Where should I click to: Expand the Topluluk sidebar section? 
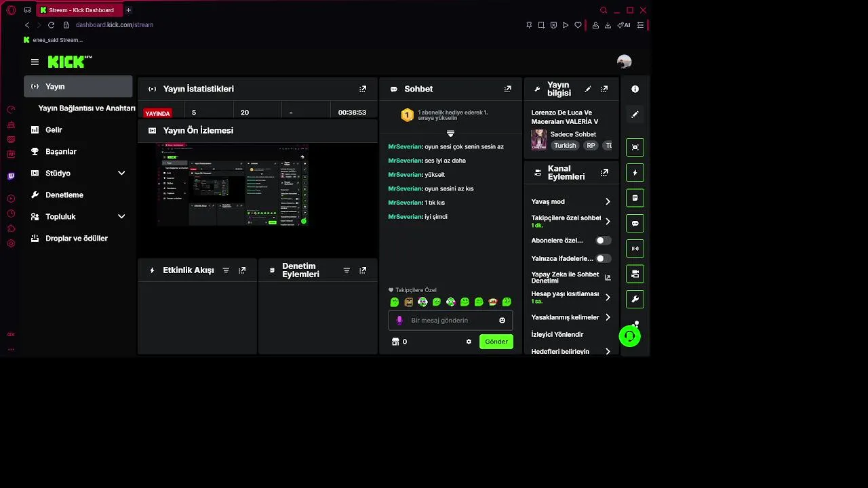tap(121, 216)
